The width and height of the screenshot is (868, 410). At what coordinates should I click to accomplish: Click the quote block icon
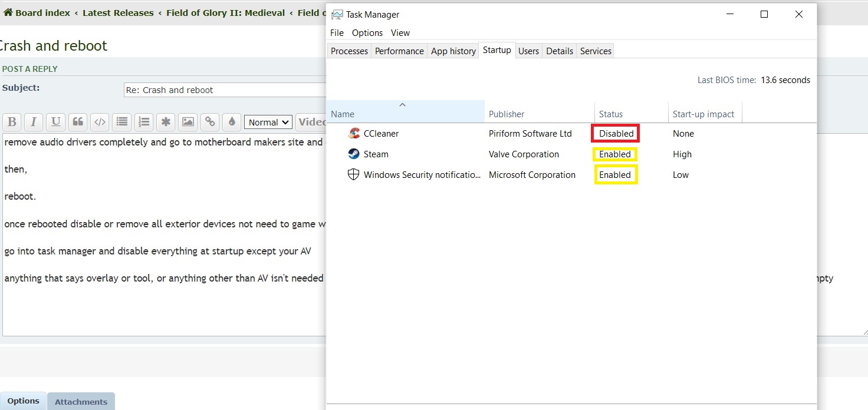point(78,122)
